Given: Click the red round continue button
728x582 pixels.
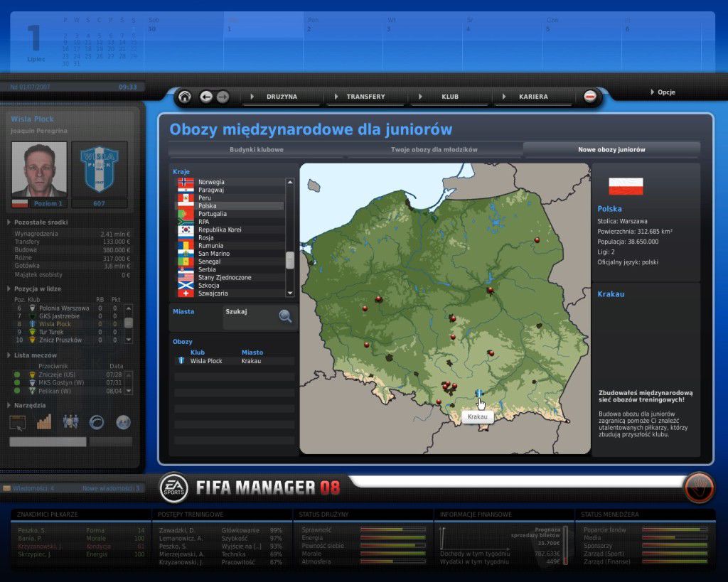Looking at the screenshot, I should 699,487.
